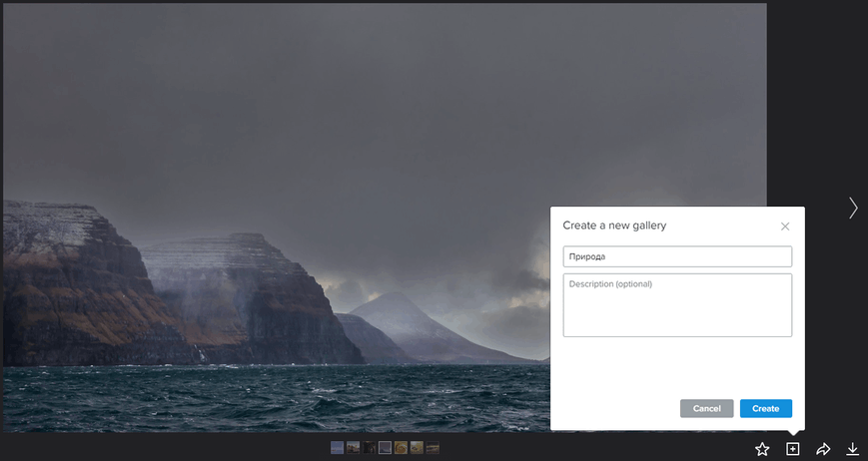Open the fifth golden swirl thumbnail
The image size is (868, 461).
[401, 447]
